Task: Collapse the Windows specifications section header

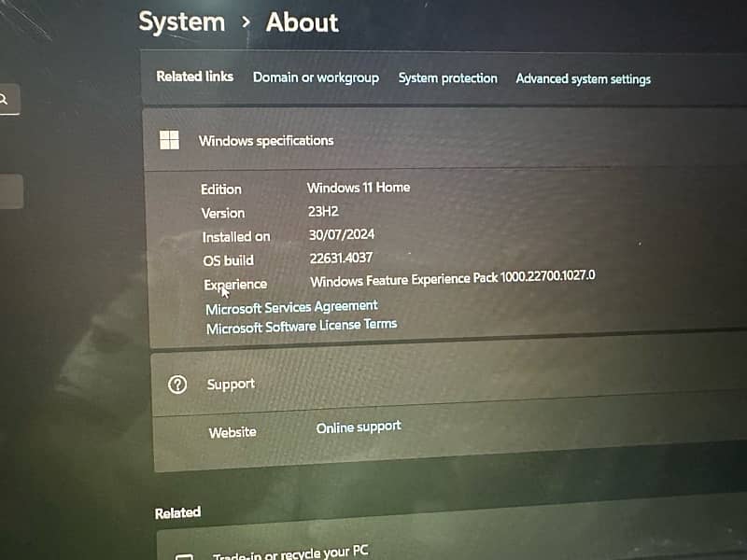Action: [448, 140]
